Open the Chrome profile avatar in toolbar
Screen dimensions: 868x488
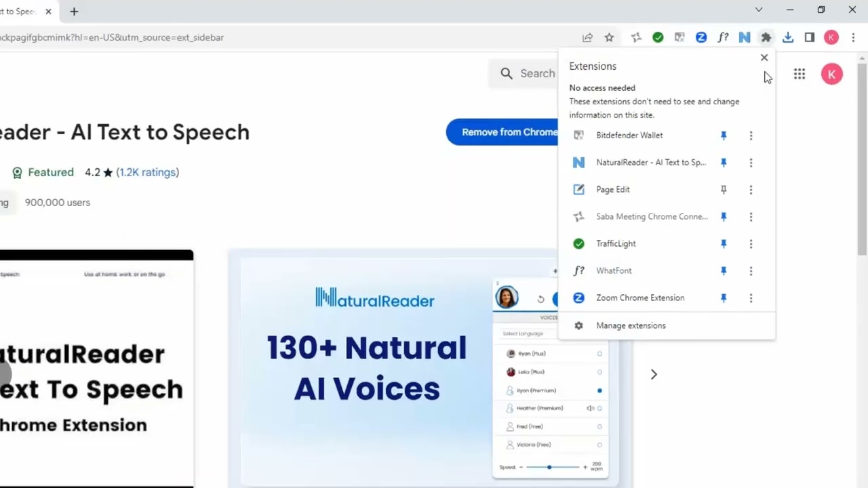(x=831, y=37)
